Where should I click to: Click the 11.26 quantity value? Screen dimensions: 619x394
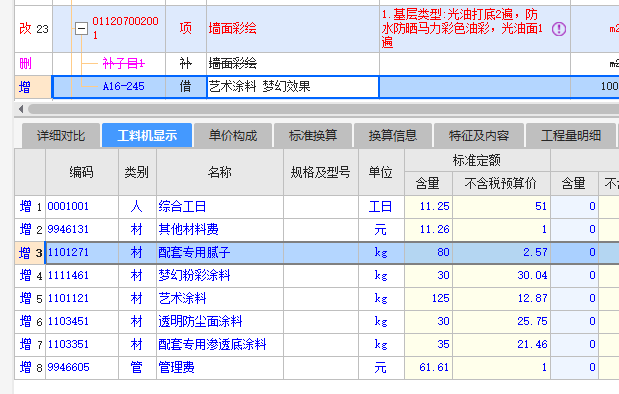(434, 229)
